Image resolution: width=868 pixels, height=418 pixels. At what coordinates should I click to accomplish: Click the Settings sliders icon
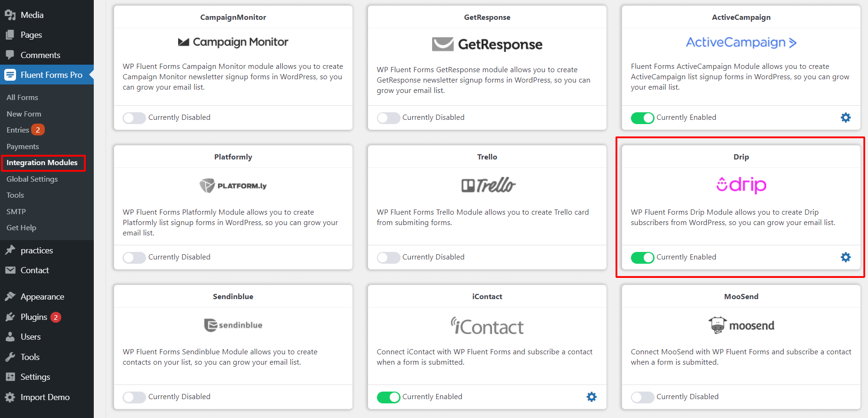click(x=10, y=377)
